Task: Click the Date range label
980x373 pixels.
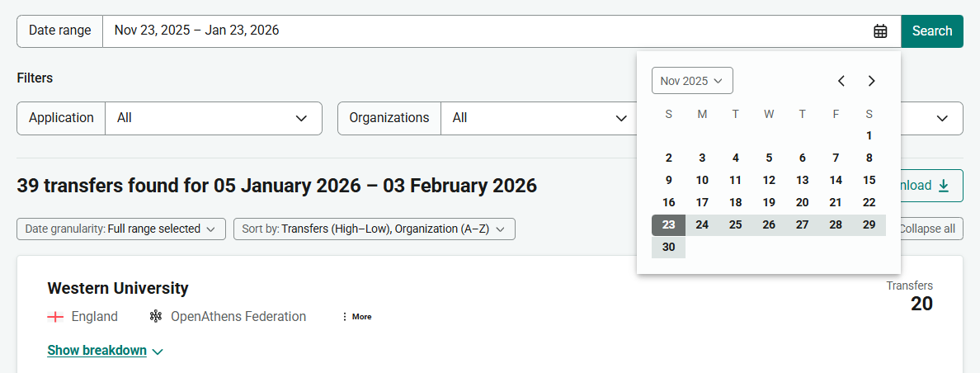Action: tap(60, 31)
